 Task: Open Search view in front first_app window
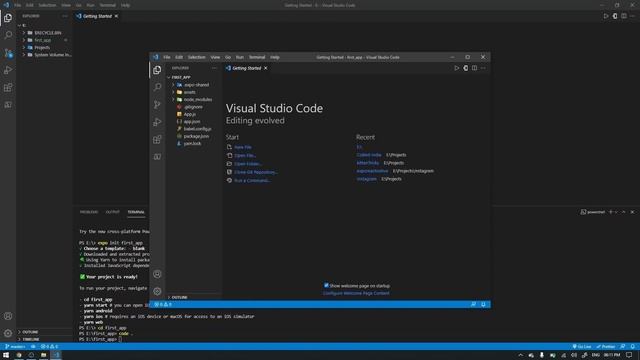point(157,87)
